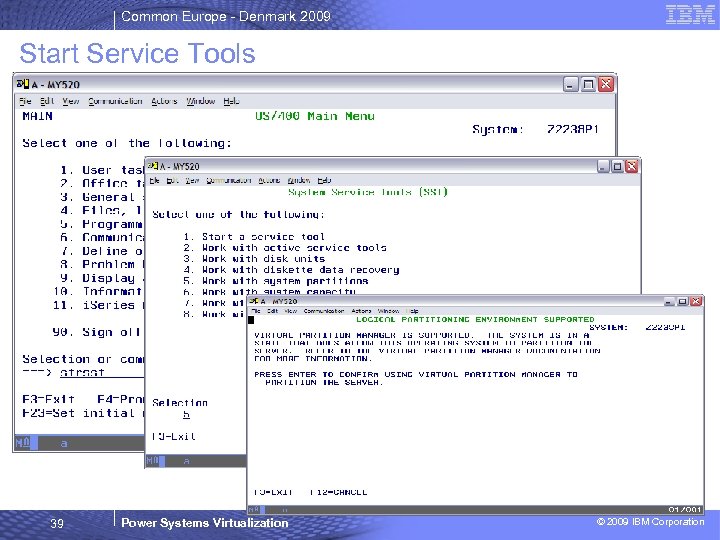Minimize the back MAIN menu window

(x=571, y=84)
